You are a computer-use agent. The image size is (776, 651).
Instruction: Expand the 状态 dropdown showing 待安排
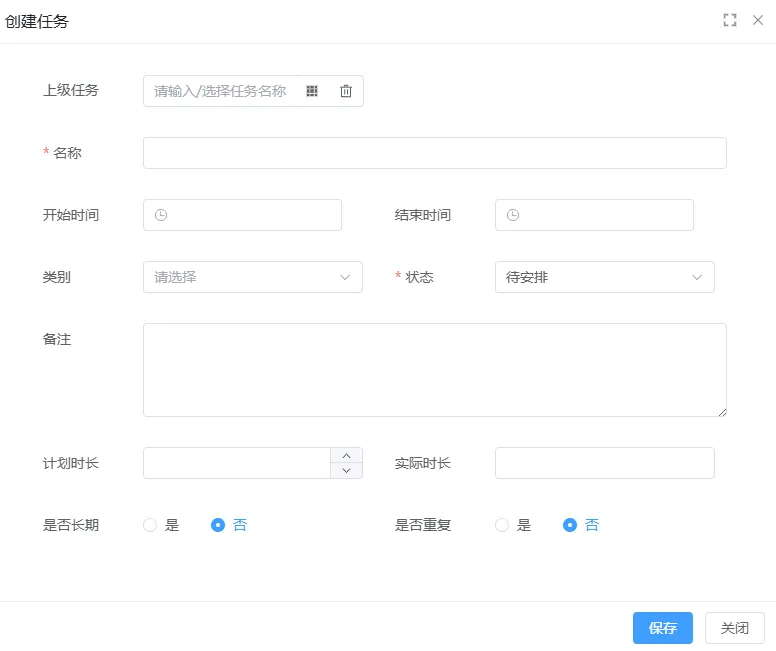coord(604,277)
